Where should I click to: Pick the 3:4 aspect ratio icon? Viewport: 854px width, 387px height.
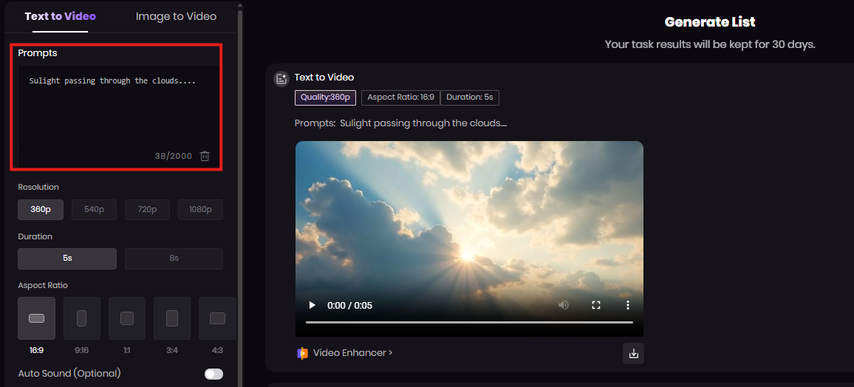coord(172,318)
